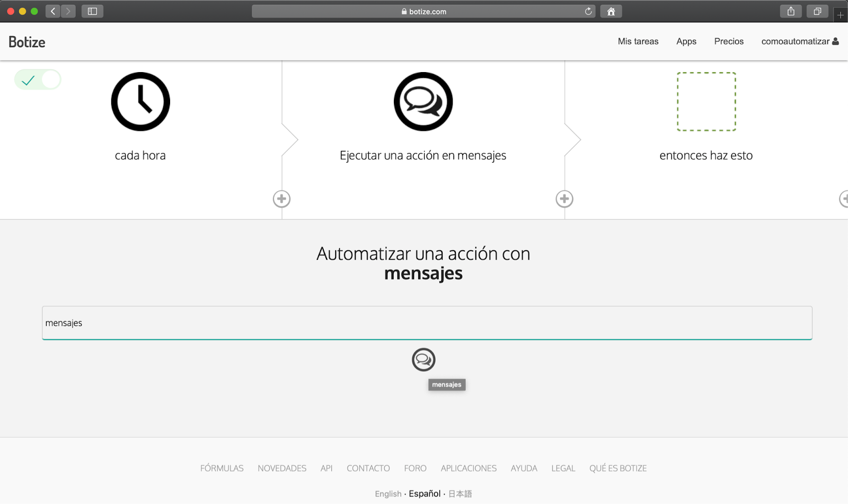This screenshot has width=848, height=504.
Task: Click the app search field containing mensajes
Action: pyautogui.click(x=427, y=323)
